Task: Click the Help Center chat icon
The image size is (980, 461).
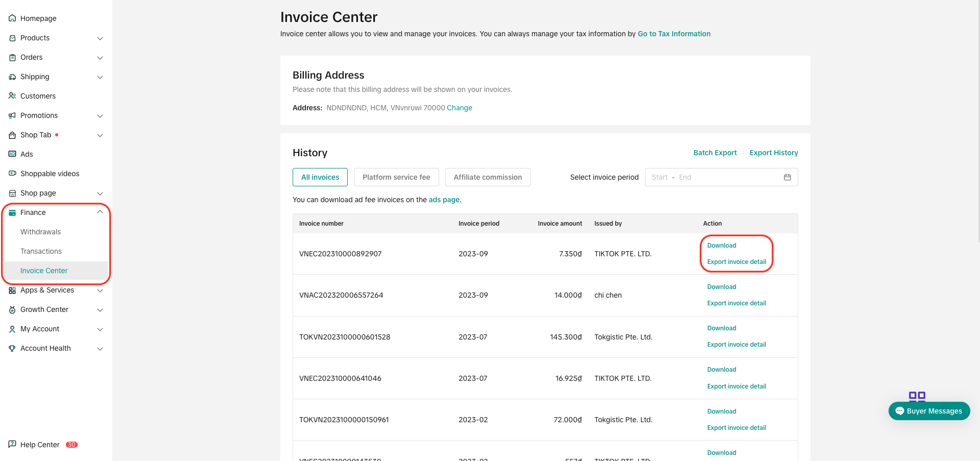Action: [12, 444]
